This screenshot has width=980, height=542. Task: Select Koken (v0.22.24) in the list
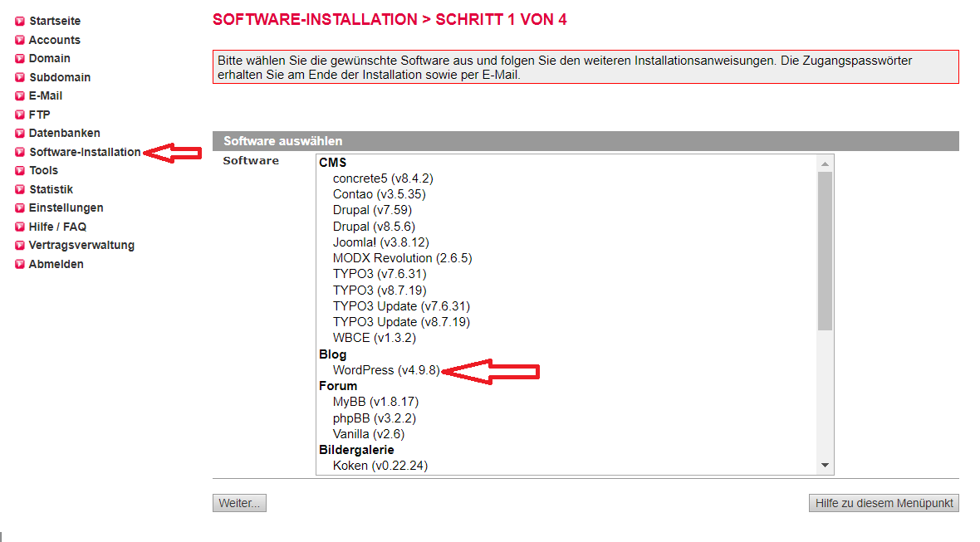(380, 466)
